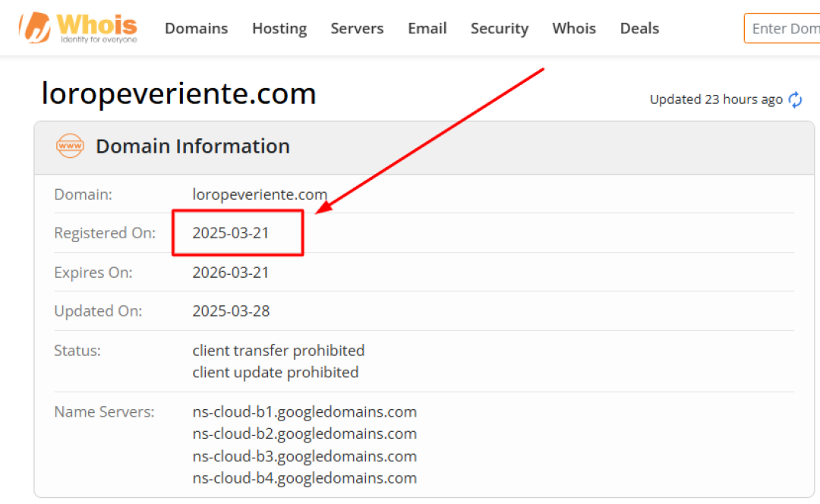This screenshot has height=504, width=820.
Task: Click the client transfer prohibited status
Action: coord(279,351)
